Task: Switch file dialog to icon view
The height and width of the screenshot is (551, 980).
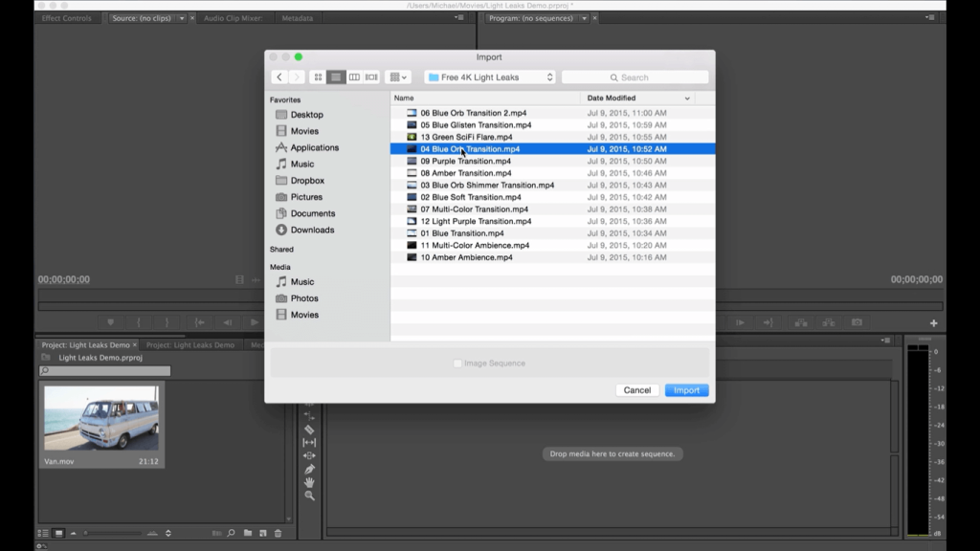Action: coord(319,77)
